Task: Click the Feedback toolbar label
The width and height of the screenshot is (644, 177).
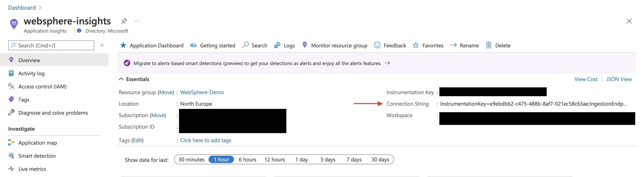Action: [x=395, y=46]
